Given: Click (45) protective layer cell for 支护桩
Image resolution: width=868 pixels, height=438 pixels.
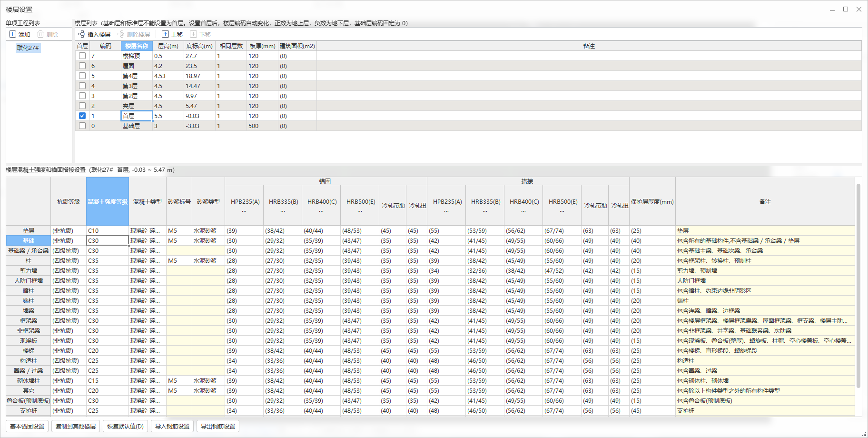Looking at the screenshot, I should coord(652,410).
